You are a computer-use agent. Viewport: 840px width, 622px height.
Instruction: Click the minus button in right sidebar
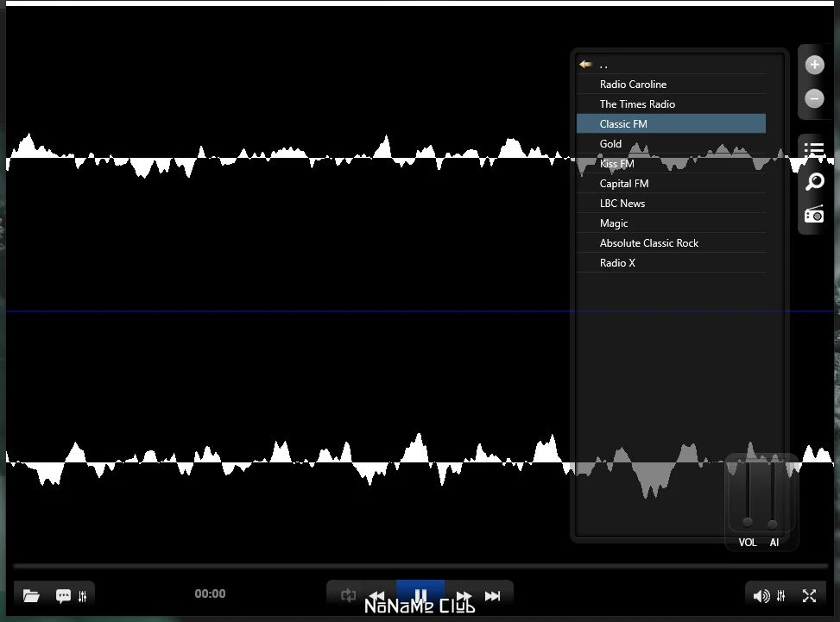(814, 98)
